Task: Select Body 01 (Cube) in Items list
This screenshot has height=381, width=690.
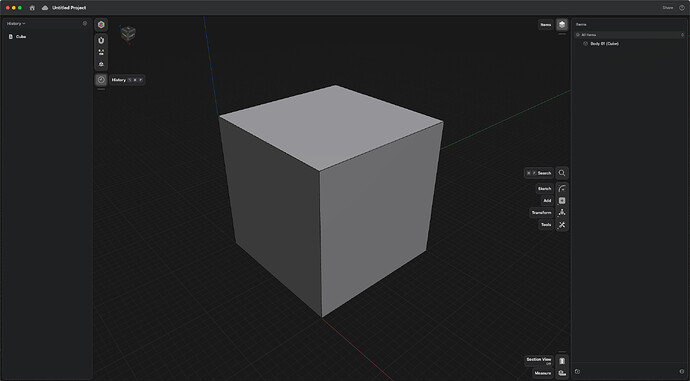Action: click(605, 44)
